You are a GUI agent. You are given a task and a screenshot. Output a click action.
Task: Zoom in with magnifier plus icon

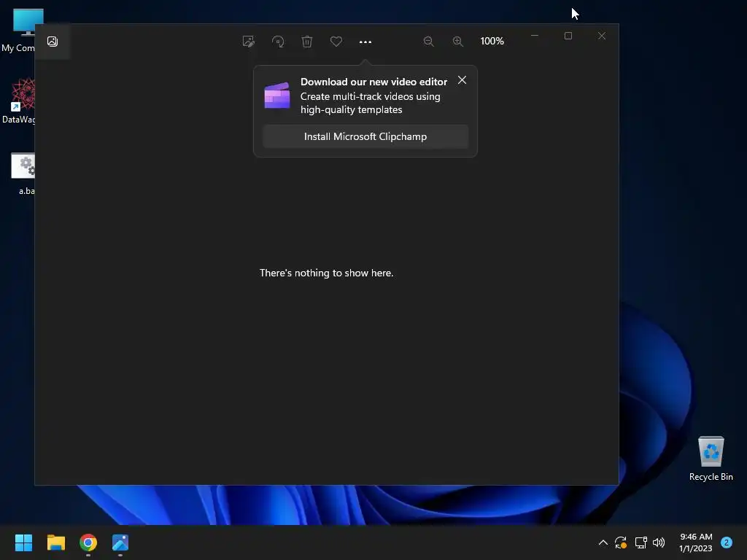pyautogui.click(x=457, y=42)
